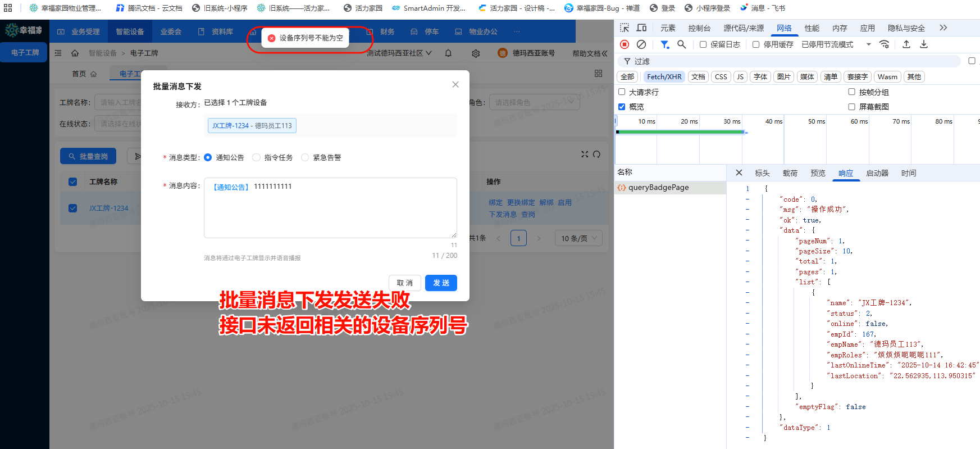Collapse the 帮助文档 panel chevron
Image resolution: width=980 pixels, height=449 pixels.
[x=604, y=53]
